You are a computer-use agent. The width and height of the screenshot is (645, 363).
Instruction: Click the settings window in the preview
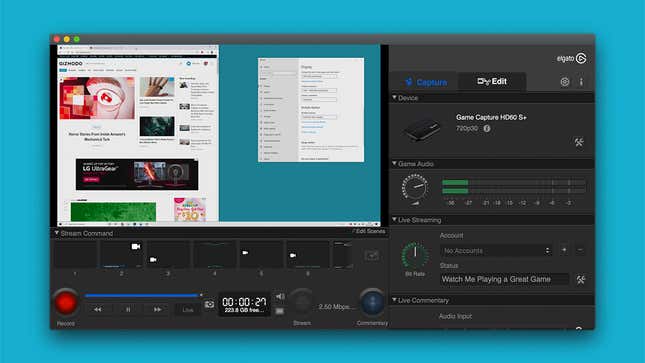coord(311,110)
